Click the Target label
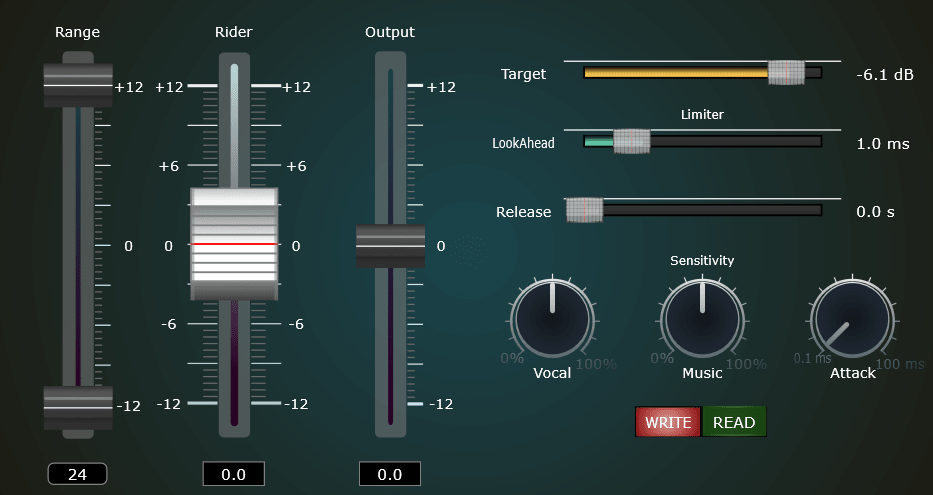 (x=523, y=74)
